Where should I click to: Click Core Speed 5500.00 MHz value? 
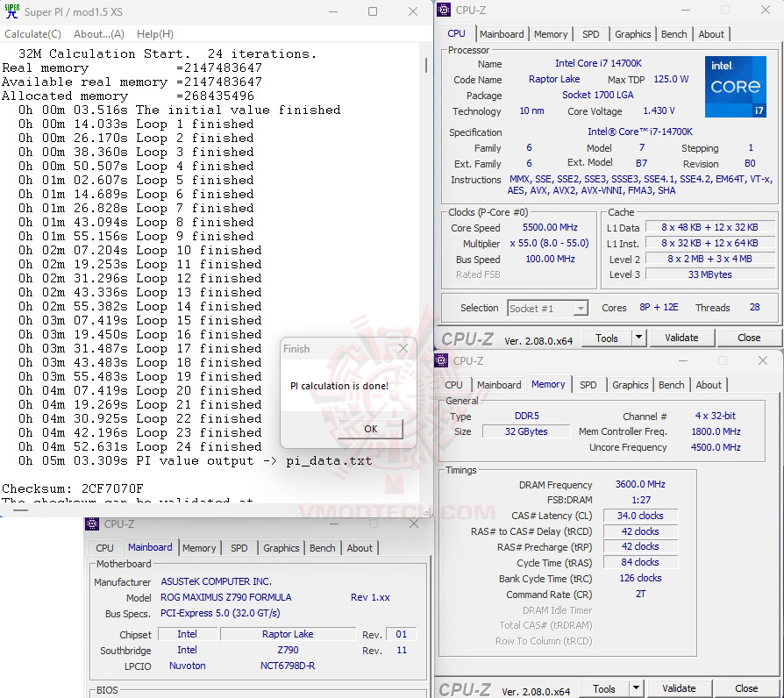(550, 227)
